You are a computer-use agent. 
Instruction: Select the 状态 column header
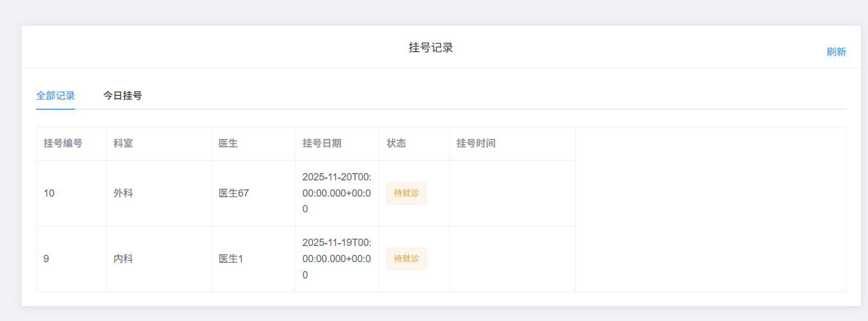(x=396, y=143)
